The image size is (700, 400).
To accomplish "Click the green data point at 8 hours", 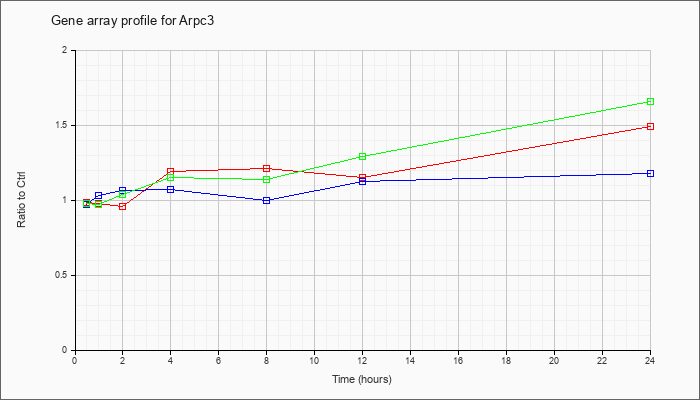I will coord(267,180).
